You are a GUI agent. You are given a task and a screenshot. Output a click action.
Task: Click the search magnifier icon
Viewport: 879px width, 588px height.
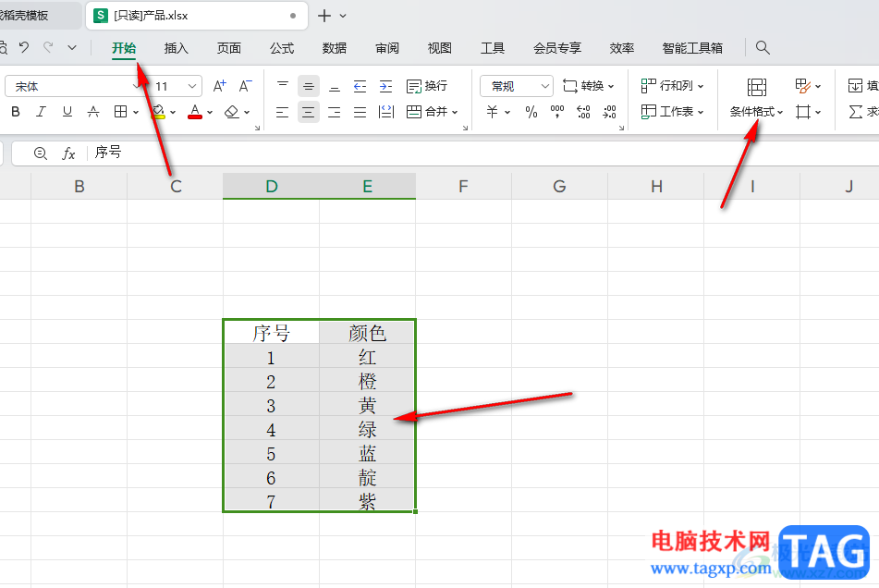pos(763,48)
